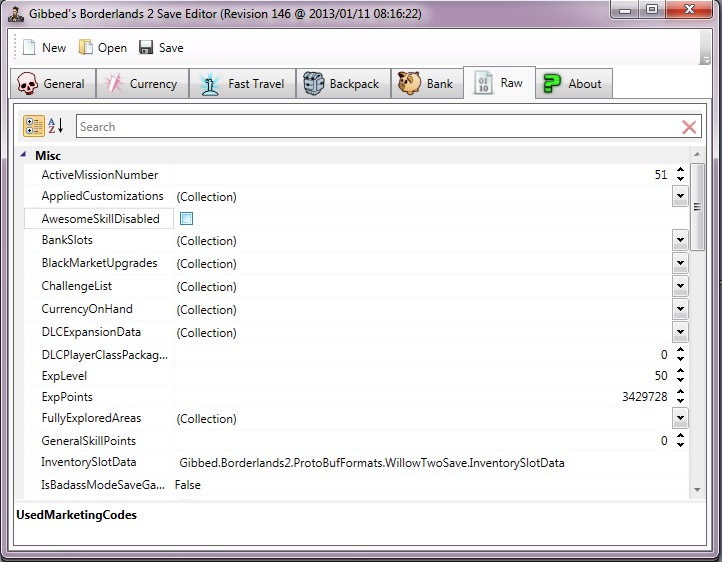Switch to categorized property view
The image size is (722, 562).
[34, 126]
